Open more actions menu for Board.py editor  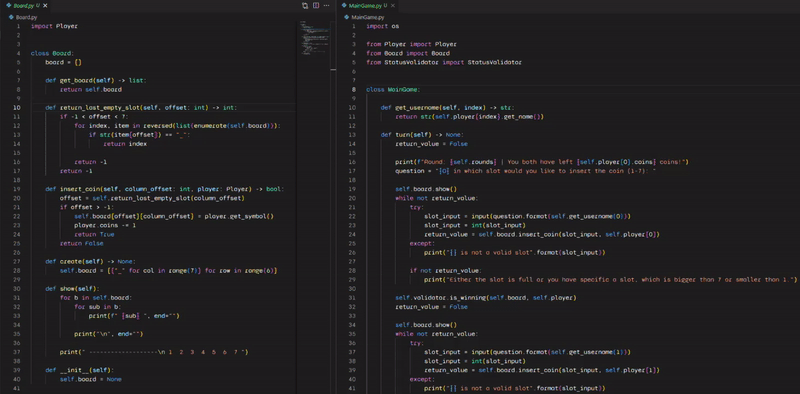coord(327,6)
